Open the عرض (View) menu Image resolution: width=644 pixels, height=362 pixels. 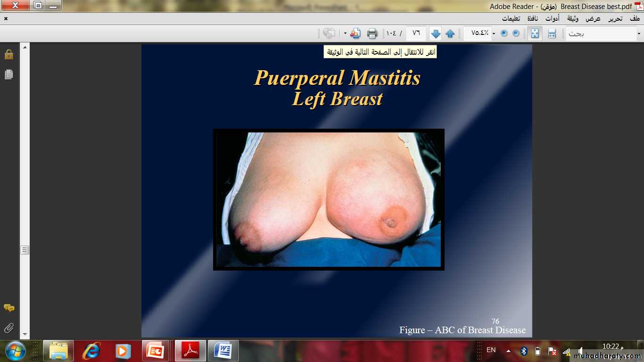click(593, 19)
